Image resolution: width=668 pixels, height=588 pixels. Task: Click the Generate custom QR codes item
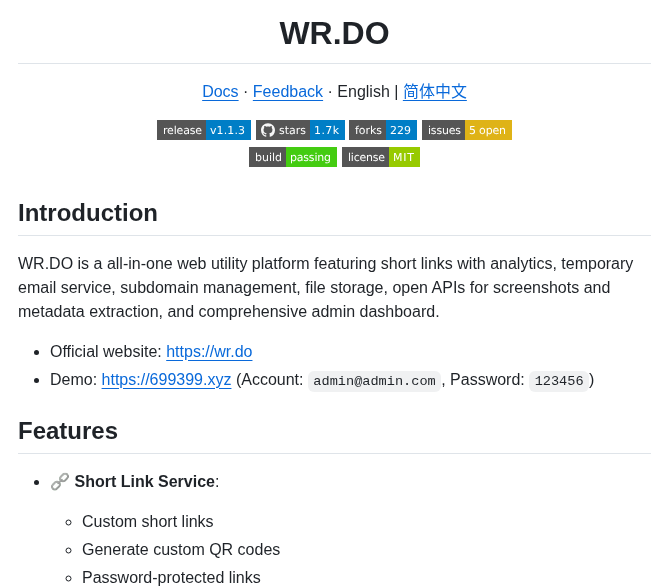(x=181, y=550)
